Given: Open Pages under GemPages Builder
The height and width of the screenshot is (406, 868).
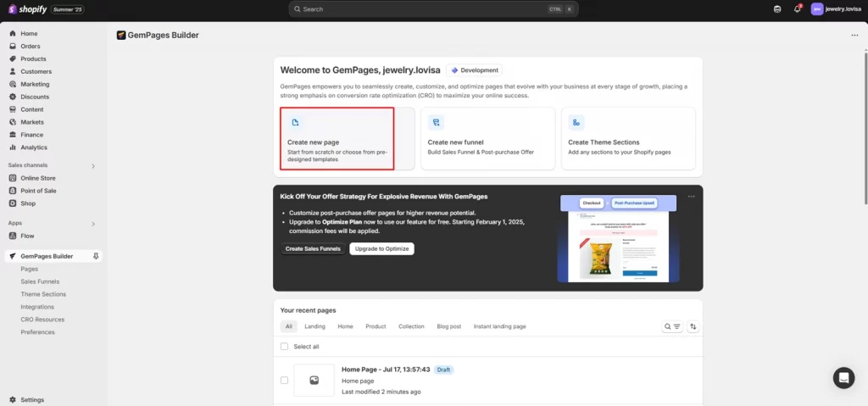Looking at the screenshot, I should pos(30,270).
